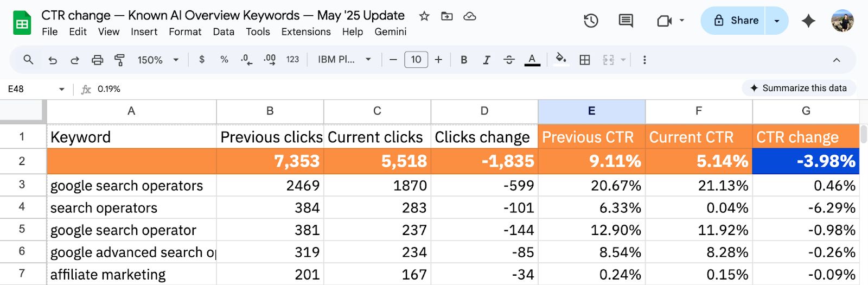Open the fill color picker
868x285 pixels.
561,59
